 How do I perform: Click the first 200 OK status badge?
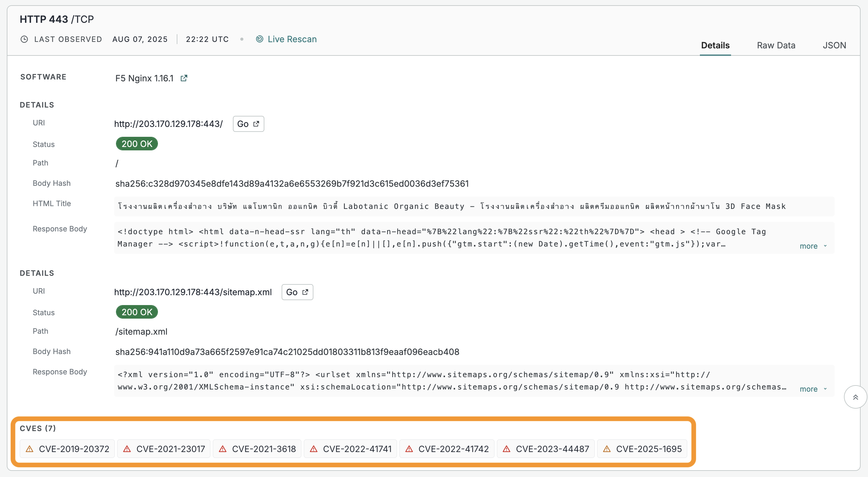[x=137, y=144]
